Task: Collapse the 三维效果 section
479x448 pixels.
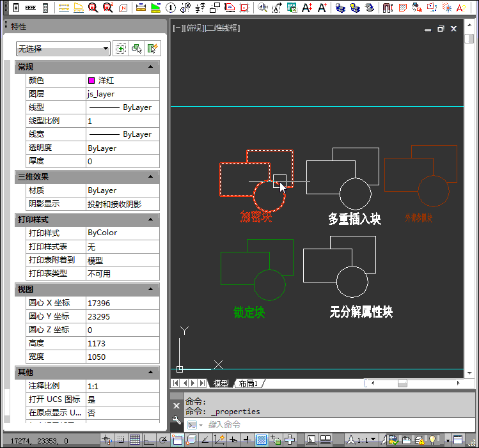Action: click(x=150, y=176)
